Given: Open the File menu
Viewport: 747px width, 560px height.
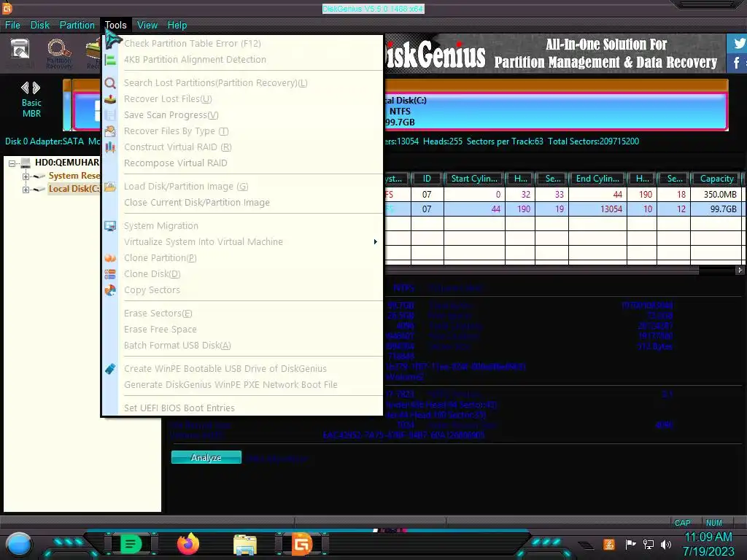Looking at the screenshot, I should (12, 26).
